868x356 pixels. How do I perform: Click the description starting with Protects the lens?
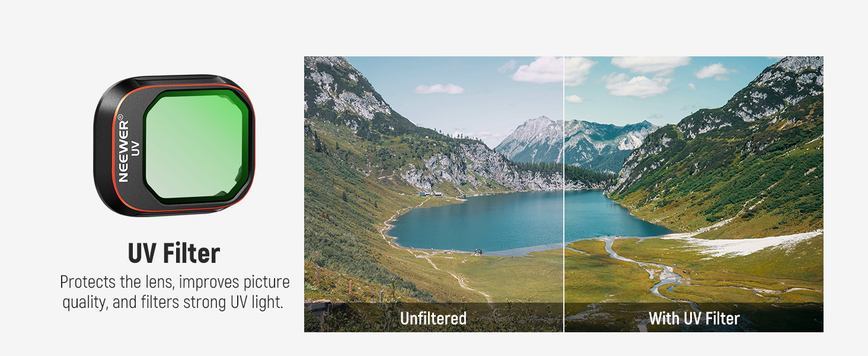click(x=174, y=291)
